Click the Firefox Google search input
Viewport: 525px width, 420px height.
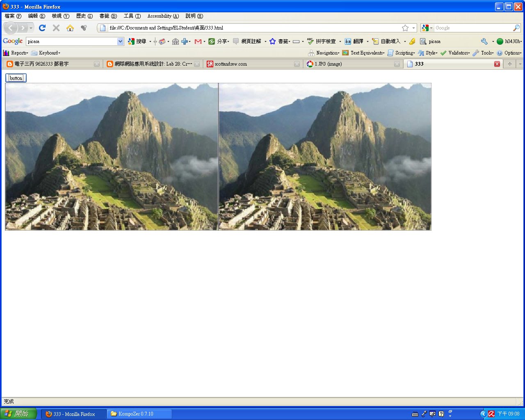473,28
